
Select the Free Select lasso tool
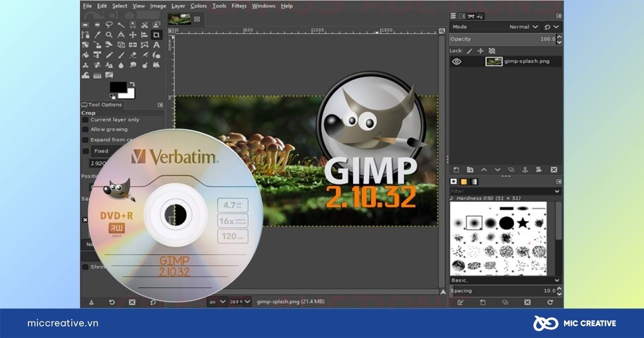coord(109,25)
